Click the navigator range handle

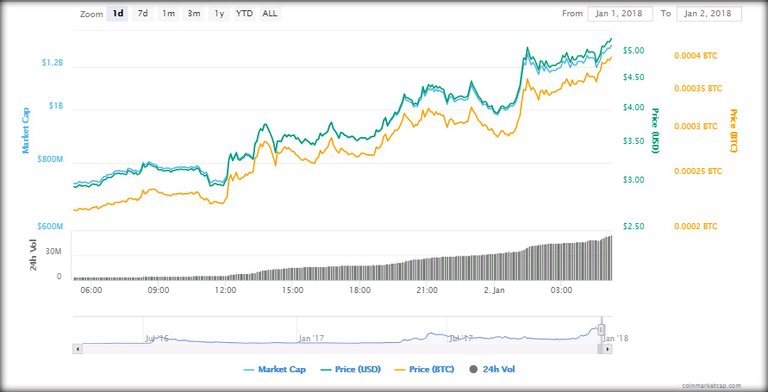coord(602,329)
